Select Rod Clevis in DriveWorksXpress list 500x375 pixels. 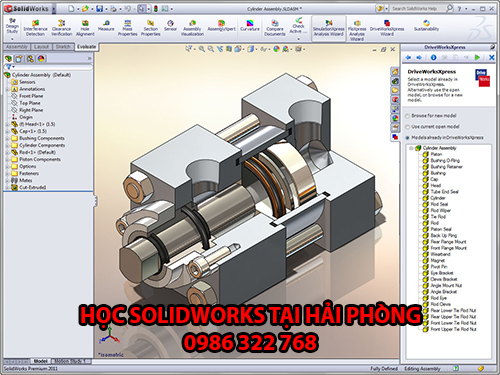[x=440, y=304]
